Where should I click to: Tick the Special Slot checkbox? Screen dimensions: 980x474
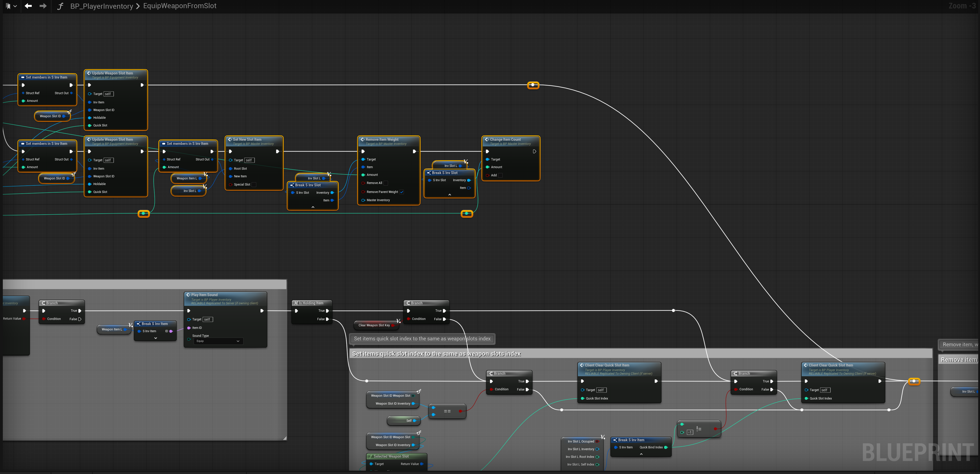click(254, 185)
